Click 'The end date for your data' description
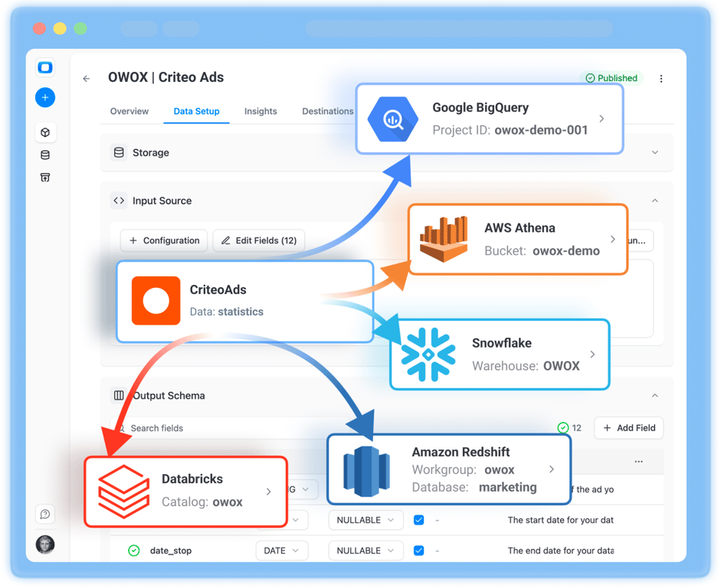Image resolution: width=721 pixels, height=588 pixels. (x=561, y=550)
